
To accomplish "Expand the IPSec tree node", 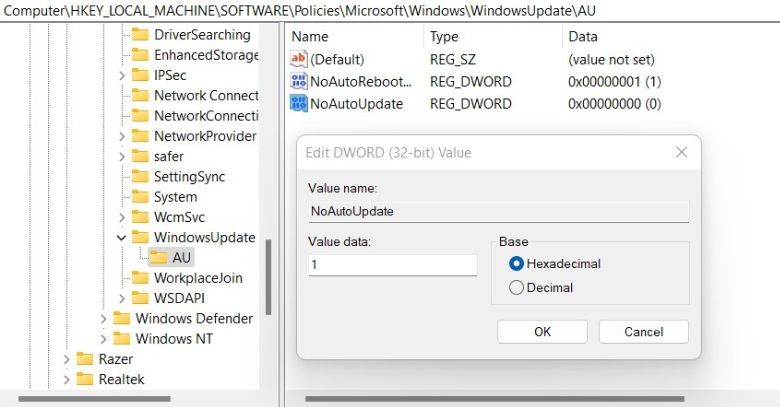I will click(121, 75).
